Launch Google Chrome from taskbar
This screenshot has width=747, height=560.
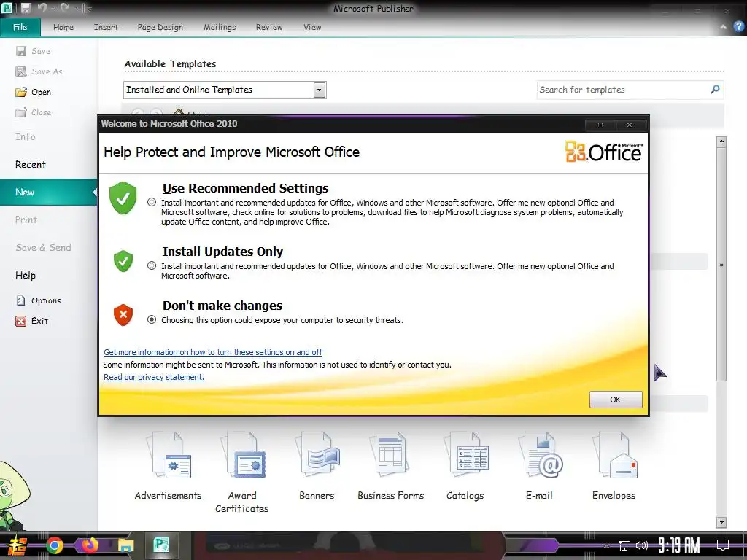pos(54,545)
